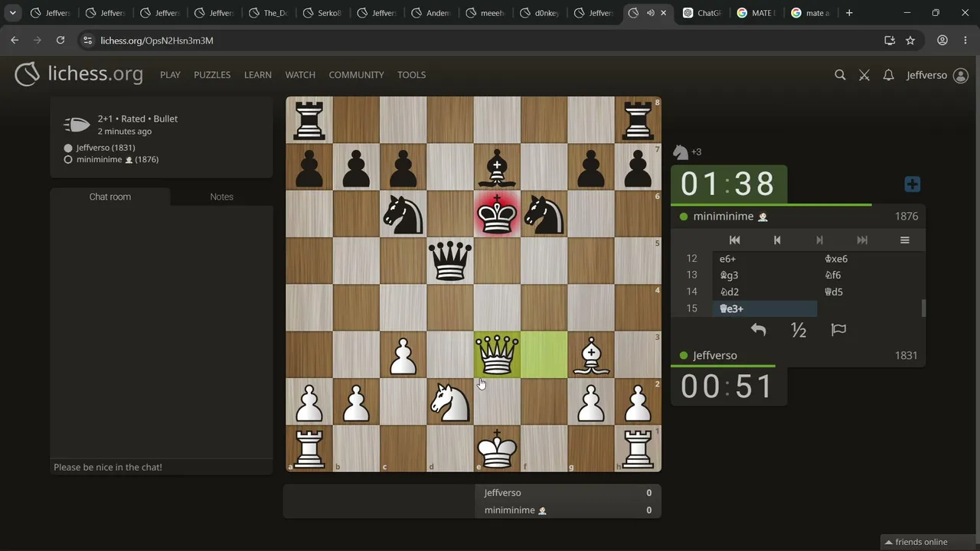Jump to the first move
Image resolution: width=980 pixels, height=551 pixels.
[x=734, y=240]
